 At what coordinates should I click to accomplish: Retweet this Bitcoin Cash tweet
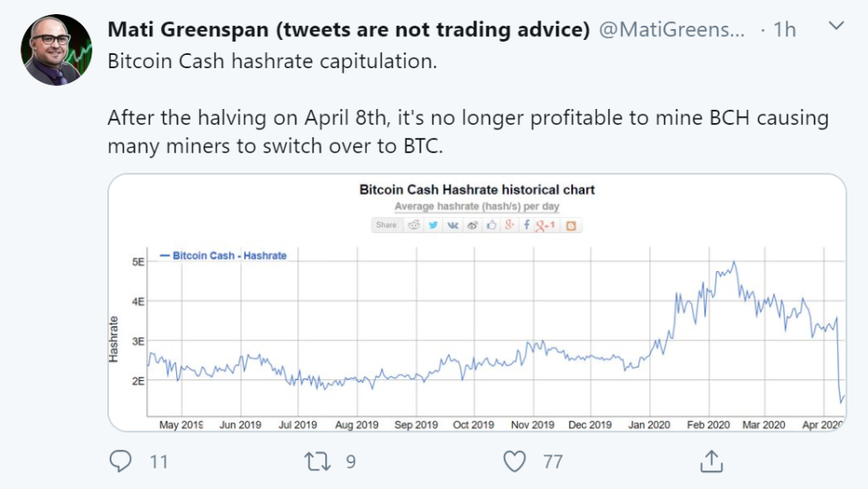click(x=317, y=461)
